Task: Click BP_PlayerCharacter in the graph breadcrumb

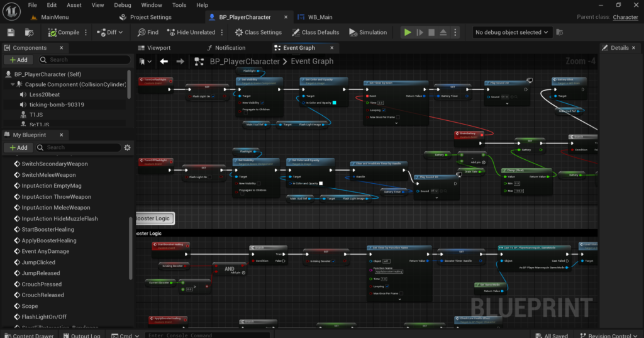Action: click(245, 61)
